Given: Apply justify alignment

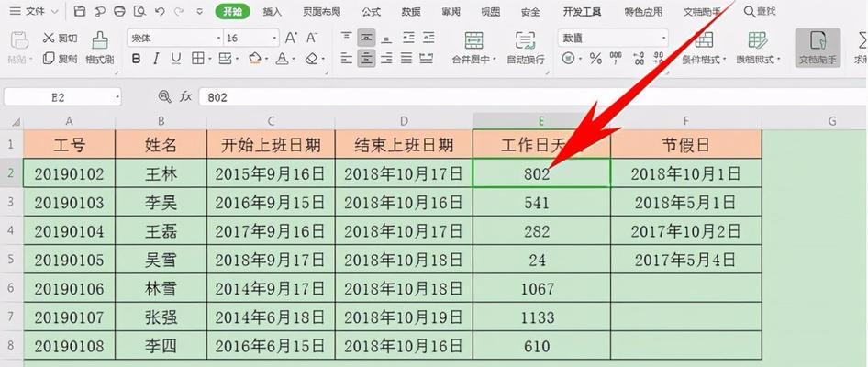Looking at the screenshot, I should coord(406,58).
